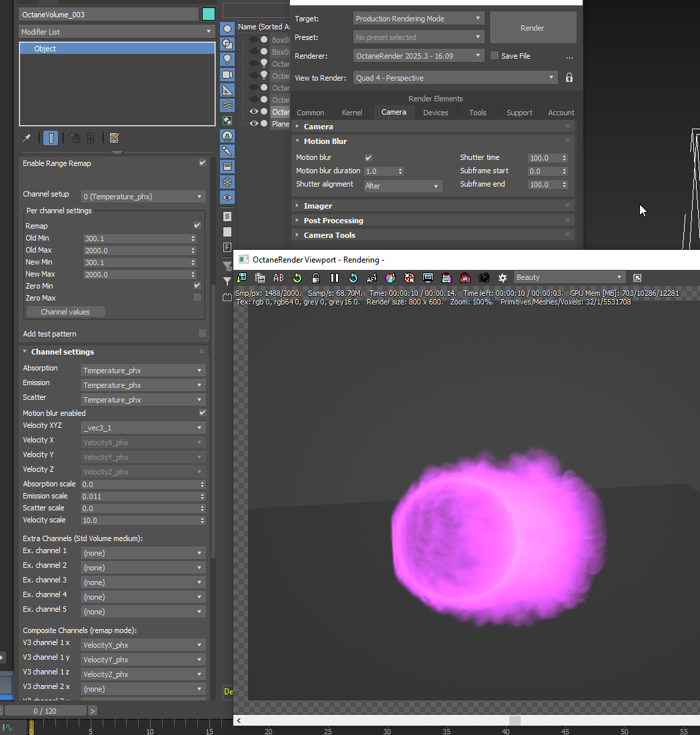This screenshot has height=735, width=700.
Task: Click the blue restart render icon in Octane viewport
Action: (x=353, y=278)
